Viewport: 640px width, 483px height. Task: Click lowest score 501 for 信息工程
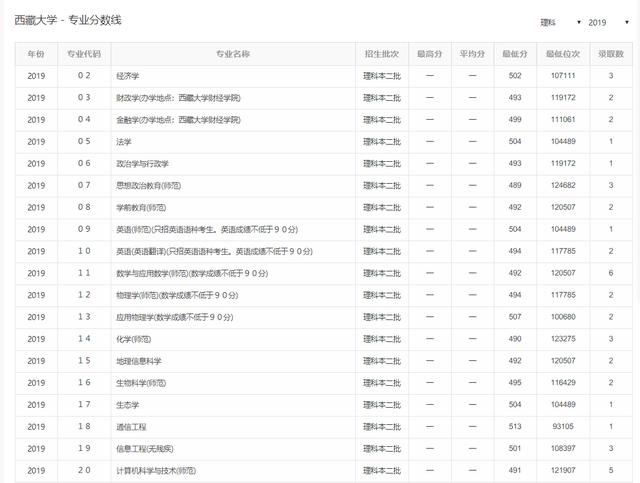tap(515, 449)
